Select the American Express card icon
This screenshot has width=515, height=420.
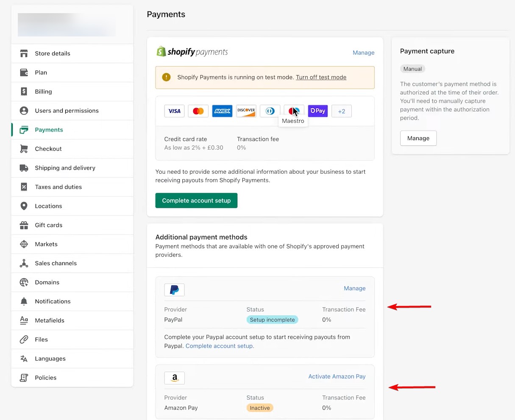222,111
